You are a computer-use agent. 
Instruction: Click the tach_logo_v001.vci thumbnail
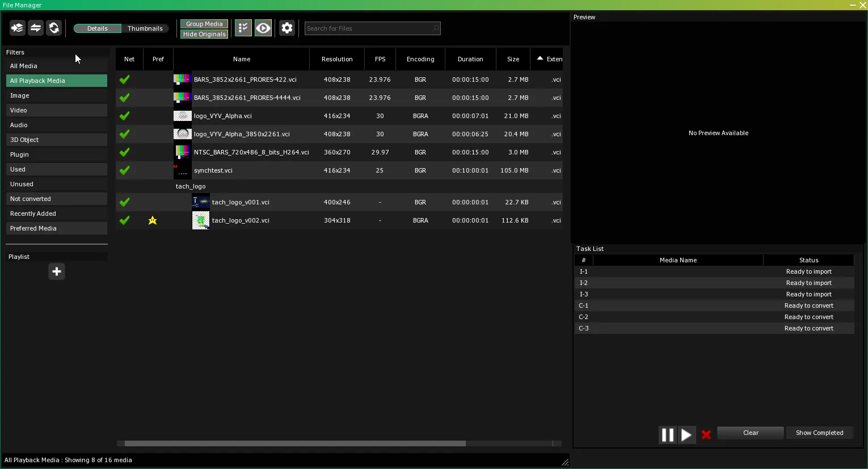click(x=201, y=202)
